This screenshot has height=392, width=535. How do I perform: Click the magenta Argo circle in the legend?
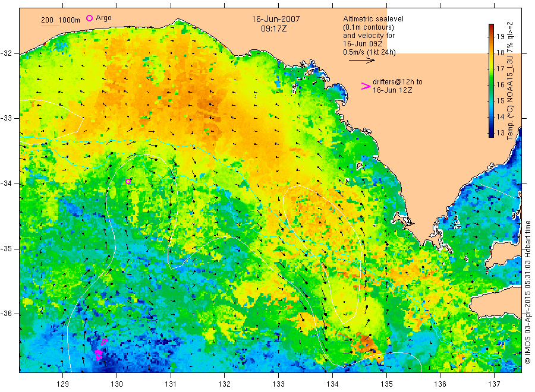pos(89,18)
